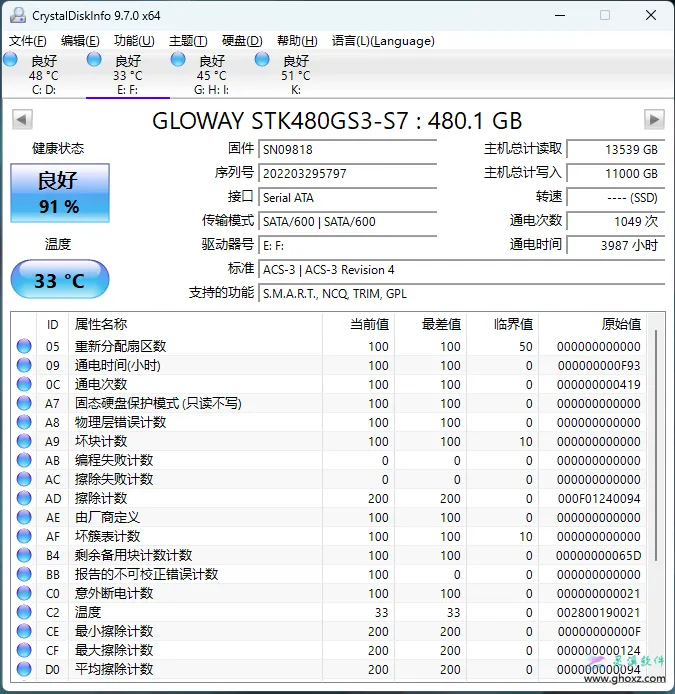Select row 剩余备用块计数计数
Image resolution: width=675 pixels, height=694 pixels.
point(328,555)
